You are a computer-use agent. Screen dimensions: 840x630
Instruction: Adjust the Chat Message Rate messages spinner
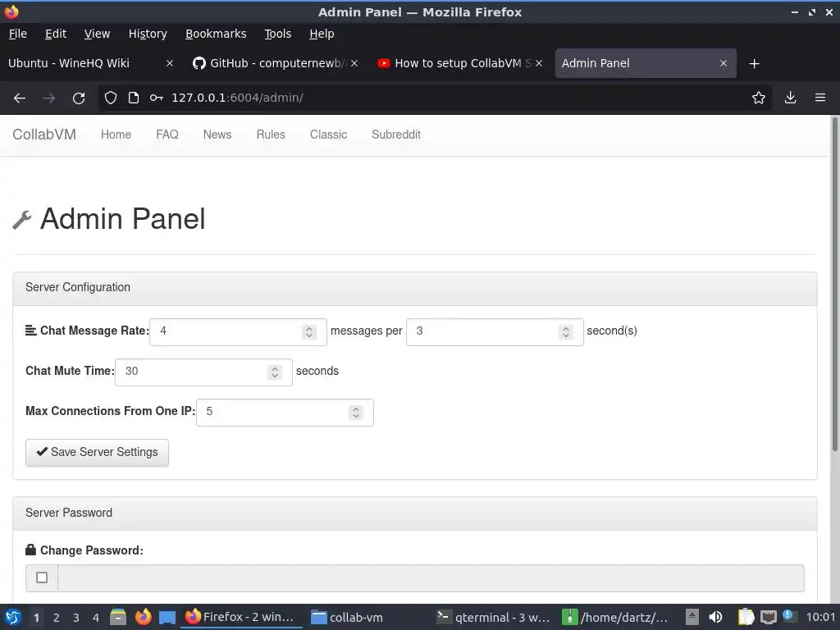[x=309, y=332]
